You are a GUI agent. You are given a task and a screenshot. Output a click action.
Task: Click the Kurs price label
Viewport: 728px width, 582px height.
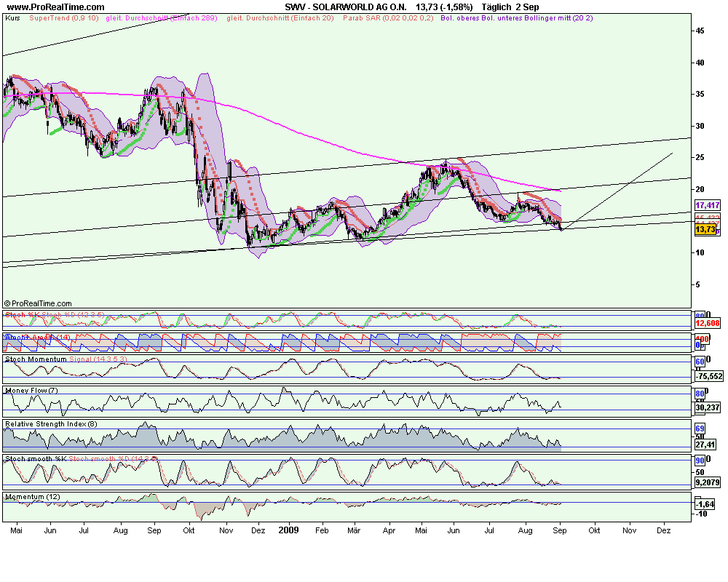[x=12, y=18]
